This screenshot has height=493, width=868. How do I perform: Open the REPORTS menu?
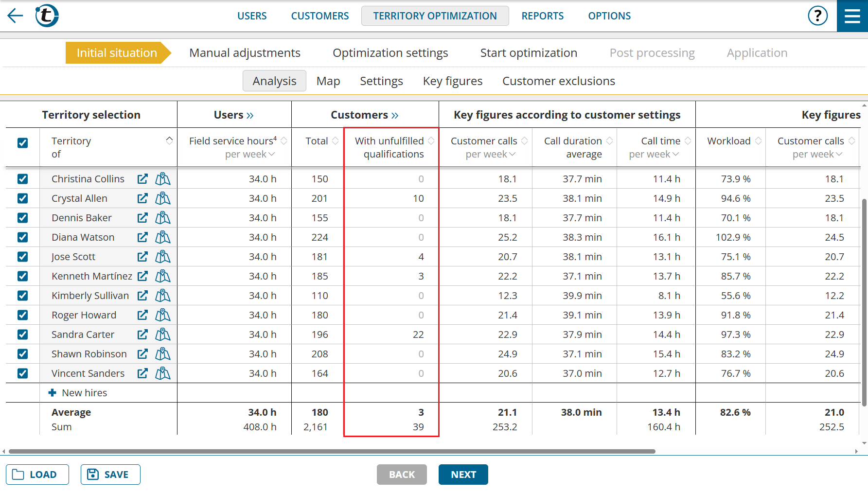point(542,16)
